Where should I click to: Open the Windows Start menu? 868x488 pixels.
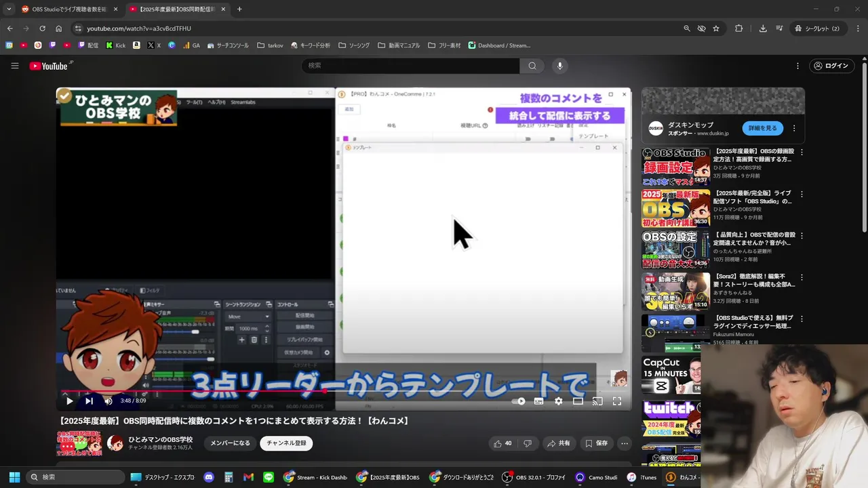coord(14,477)
